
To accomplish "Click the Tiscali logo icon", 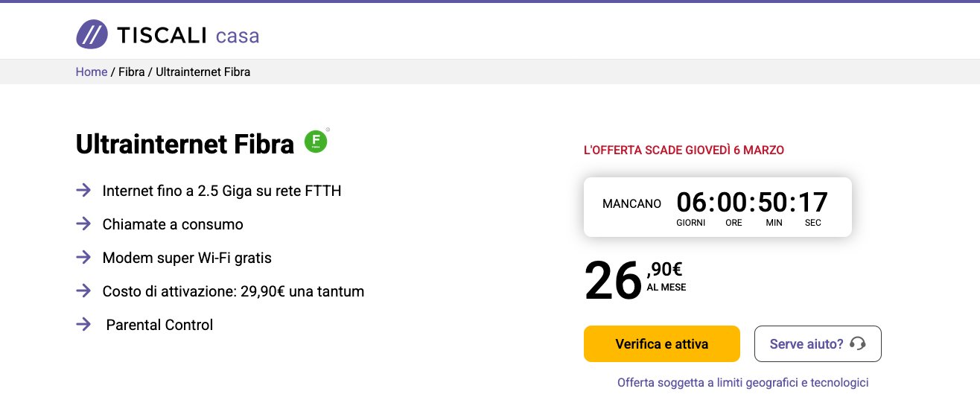I will [x=92, y=34].
